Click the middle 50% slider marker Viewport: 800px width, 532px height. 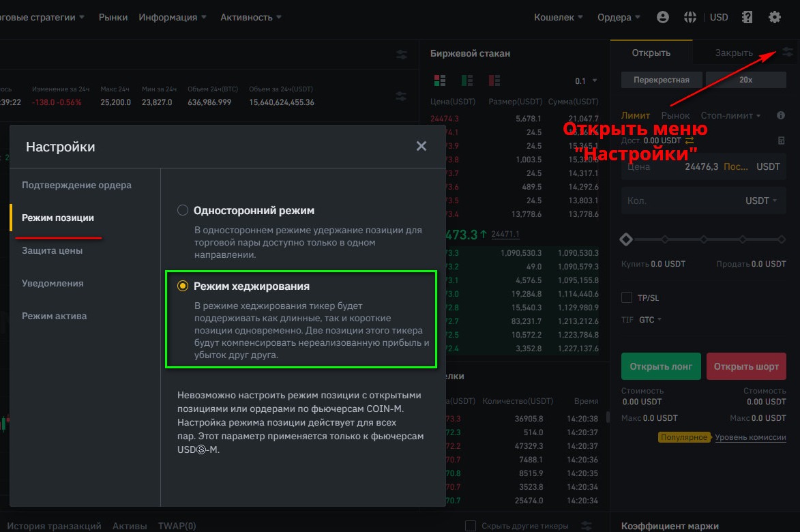coord(704,239)
